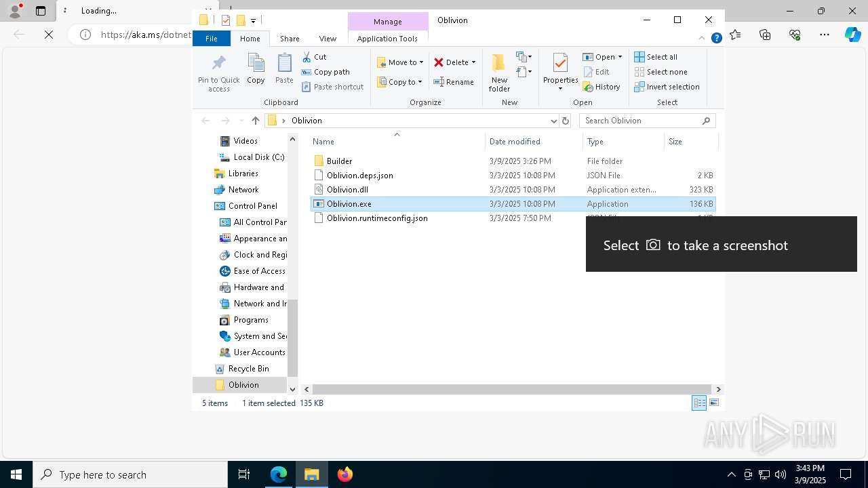
Task: Click the Search Oblivion field
Action: click(x=647, y=121)
